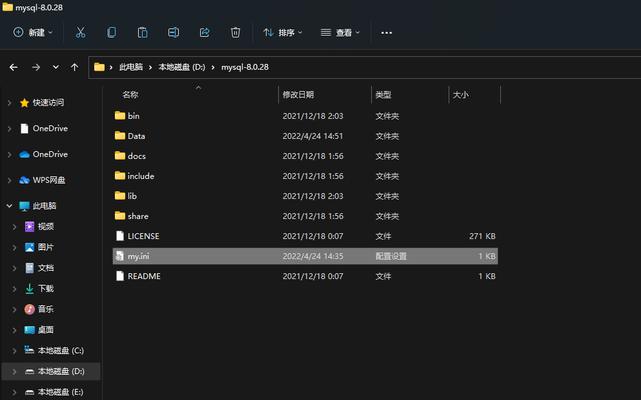Click the Share icon in toolbar
641x400 pixels.
pyautogui.click(x=204, y=32)
